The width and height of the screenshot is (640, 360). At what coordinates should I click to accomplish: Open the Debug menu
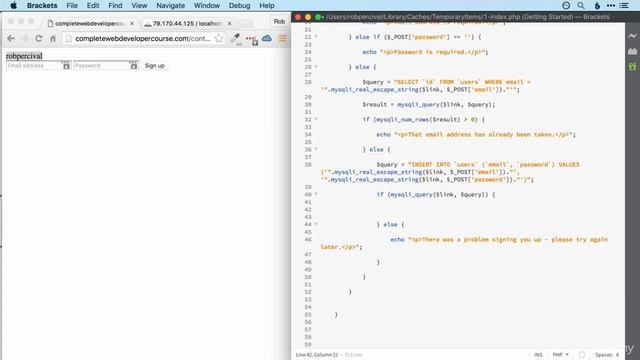240,5
